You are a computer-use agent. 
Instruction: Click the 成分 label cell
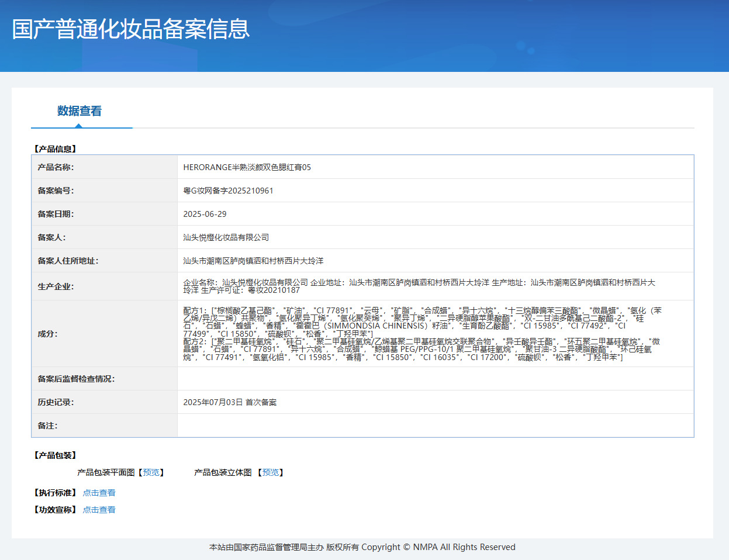105,334
